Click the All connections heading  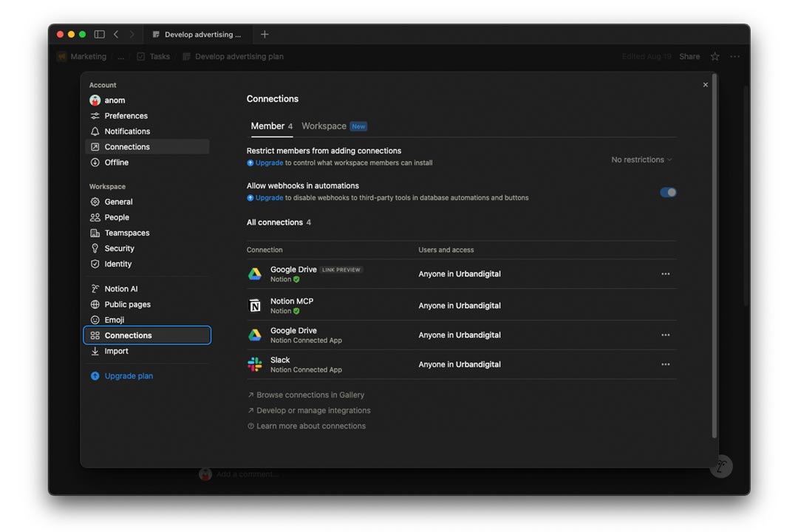click(x=279, y=222)
